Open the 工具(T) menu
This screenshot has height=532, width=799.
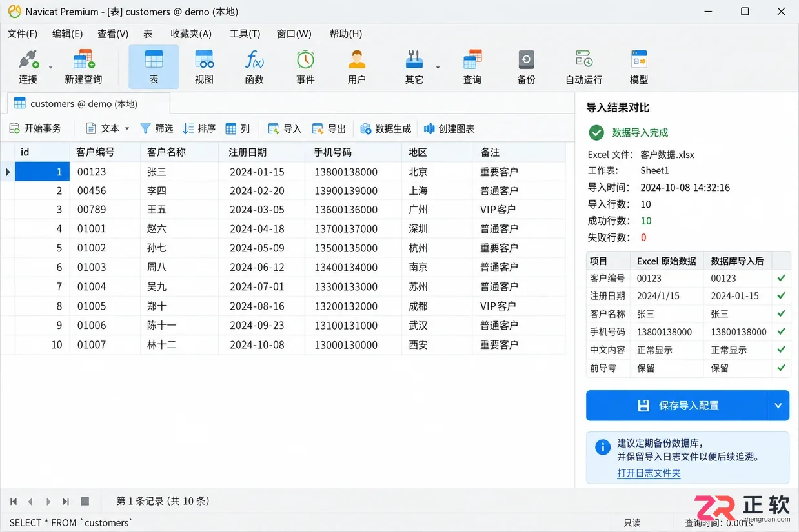coord(245,34)
